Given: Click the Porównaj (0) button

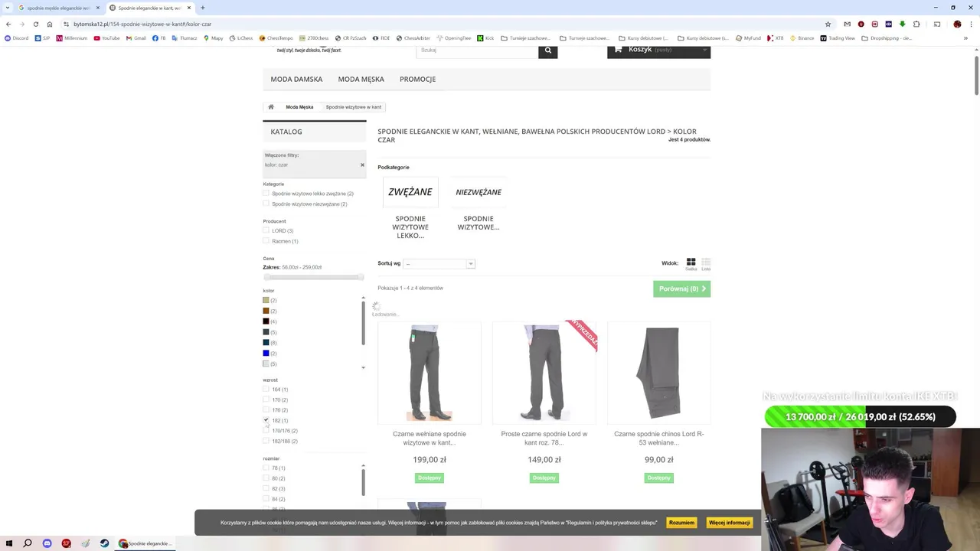Looking at the screenshot, I should 681,289.
